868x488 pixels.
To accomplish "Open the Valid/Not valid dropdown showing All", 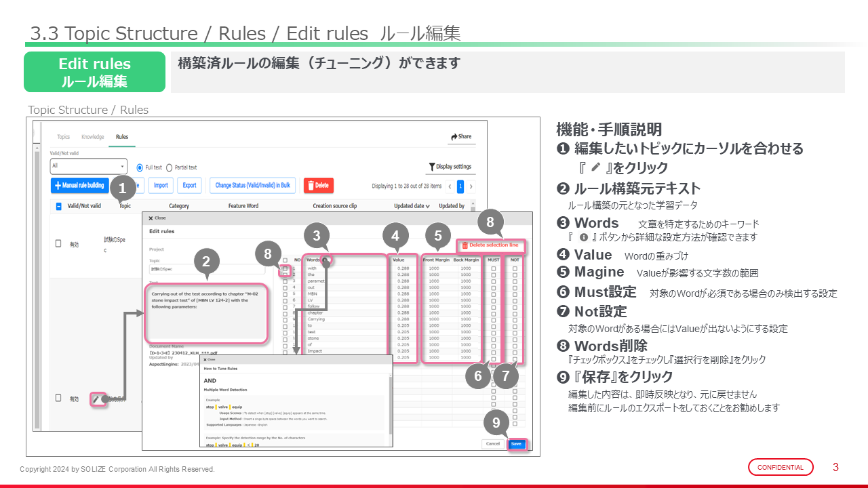I will click(x=88, y=166).
